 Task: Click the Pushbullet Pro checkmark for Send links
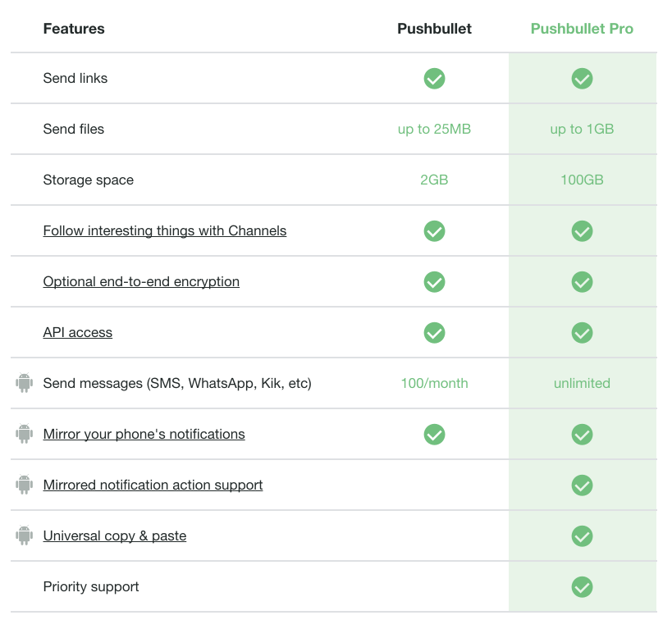coord(582,79)
